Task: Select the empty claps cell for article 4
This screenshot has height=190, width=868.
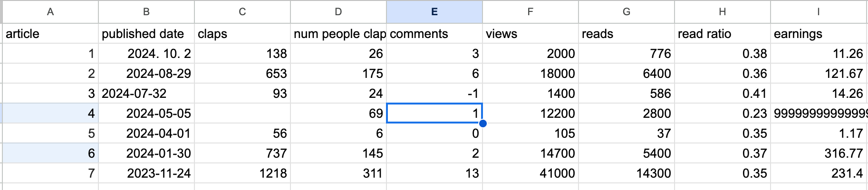Action: 242,114
